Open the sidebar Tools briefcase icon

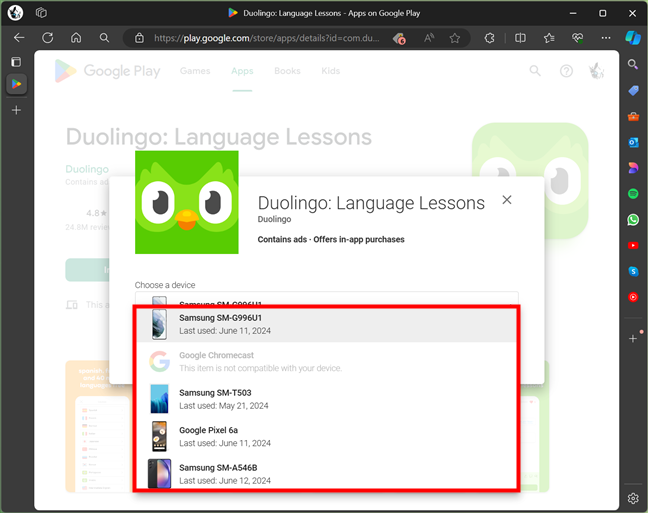point(633,116)
